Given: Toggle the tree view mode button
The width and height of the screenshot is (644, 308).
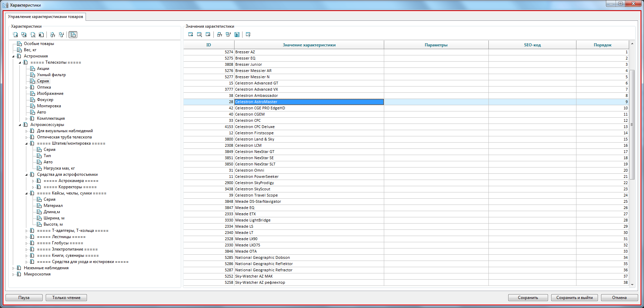Looking at the screenshot, I should click(x=73, y=35).
